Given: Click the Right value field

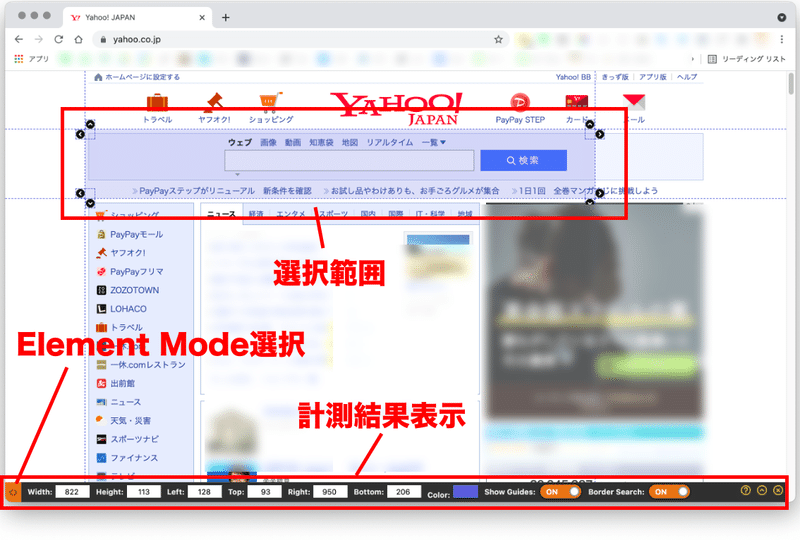Looking at the screenshot, I should click(330, 492).
